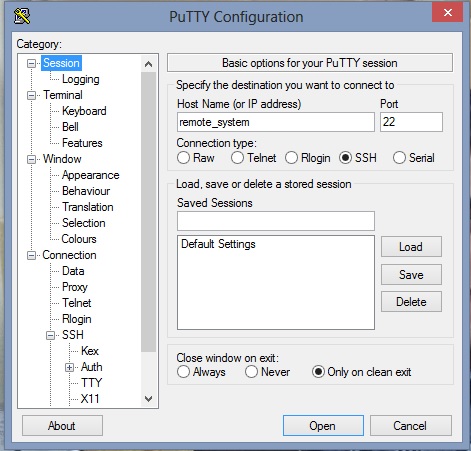The image size is (471, 451).
Task: Select Logging in the category tree
Action: [x=81, y=79]
